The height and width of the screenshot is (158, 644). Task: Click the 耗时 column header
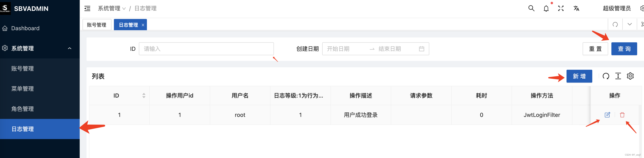tap(482, 95)
